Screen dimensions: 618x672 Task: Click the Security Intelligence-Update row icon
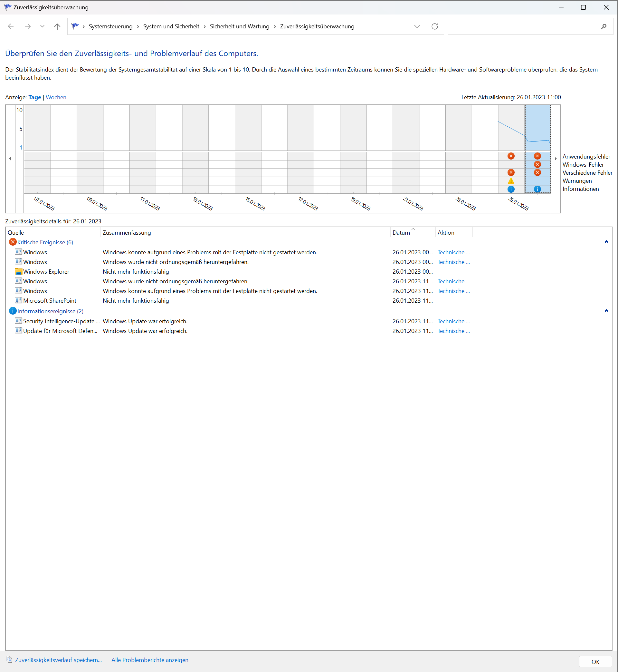(18, 321)
